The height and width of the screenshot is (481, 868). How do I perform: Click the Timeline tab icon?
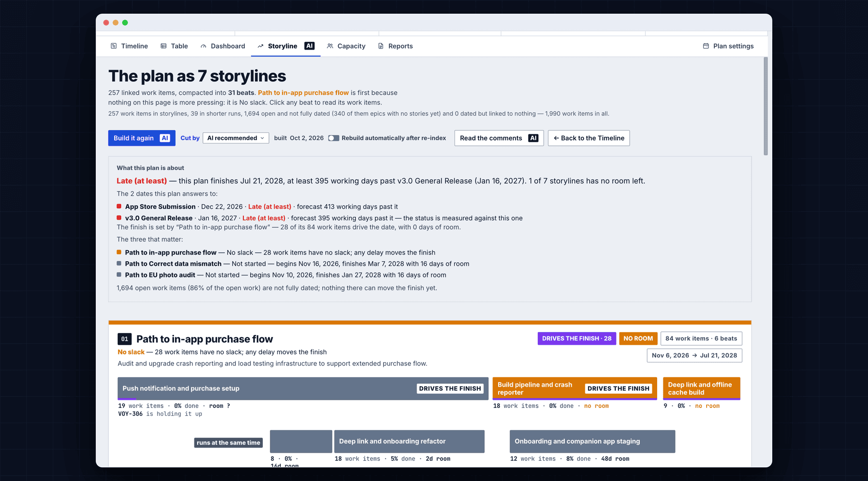coord(114,46)
